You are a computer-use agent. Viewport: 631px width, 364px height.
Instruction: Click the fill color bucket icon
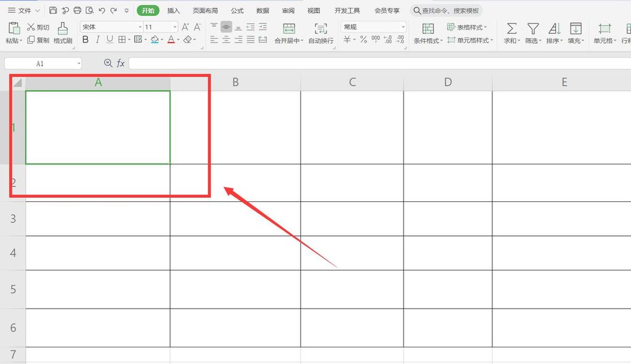(x=155, y=39)
